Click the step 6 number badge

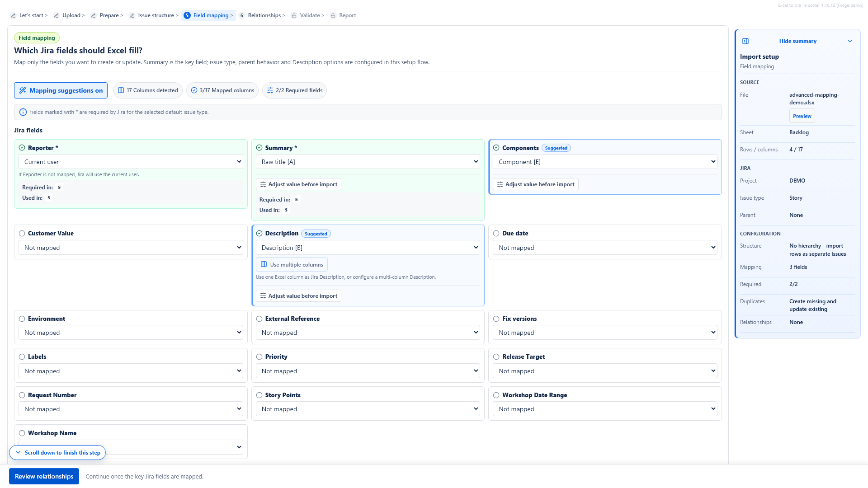click(x=242, y=15)
